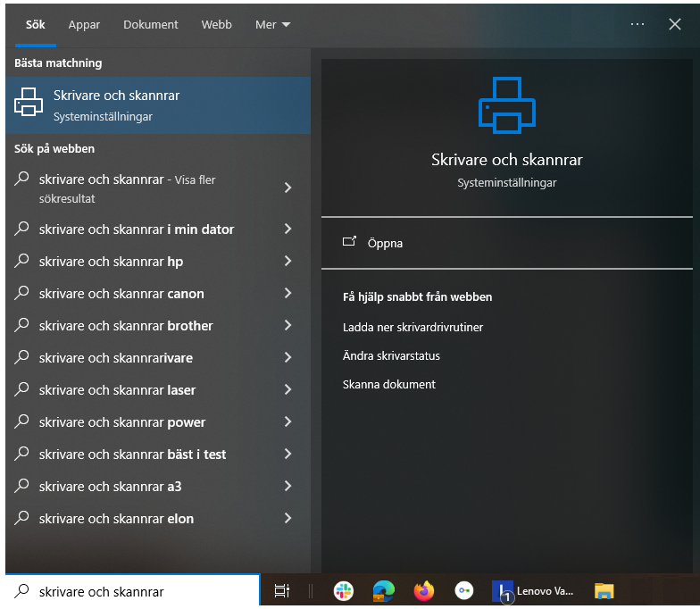Expand arrow for 'skrivare och skannrar brother'
This screenshot has width=700, height=609.
click(287, 326)
